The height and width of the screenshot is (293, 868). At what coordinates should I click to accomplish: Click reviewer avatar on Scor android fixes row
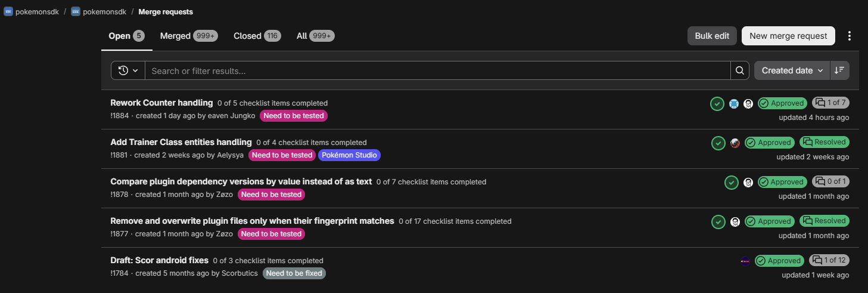coord(745,261)
